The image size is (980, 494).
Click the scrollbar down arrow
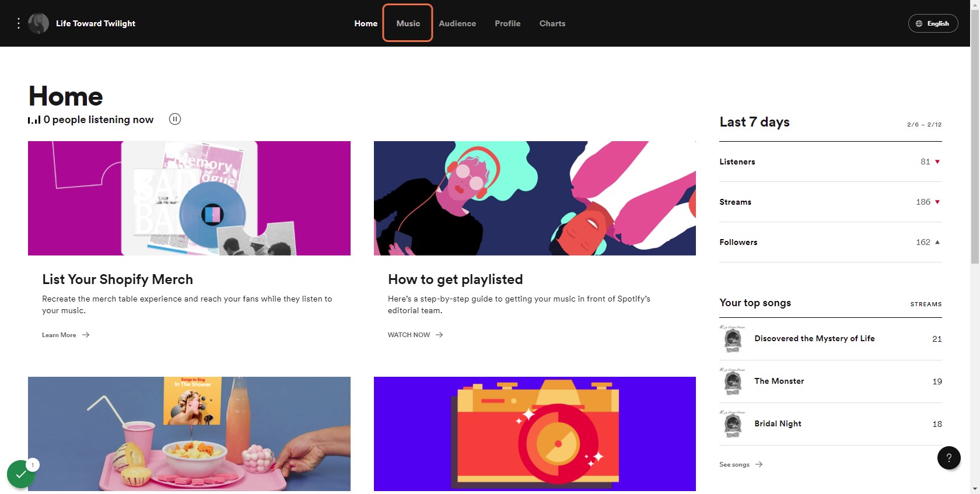tap(975, 489)
